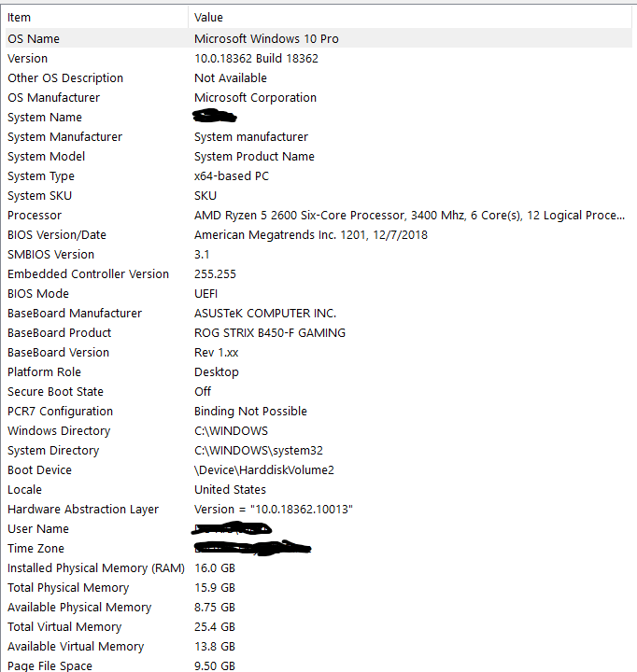Select the Version row label
This screenshot has width=637, height=672.
pyautogui.click(x=27, y=59)
